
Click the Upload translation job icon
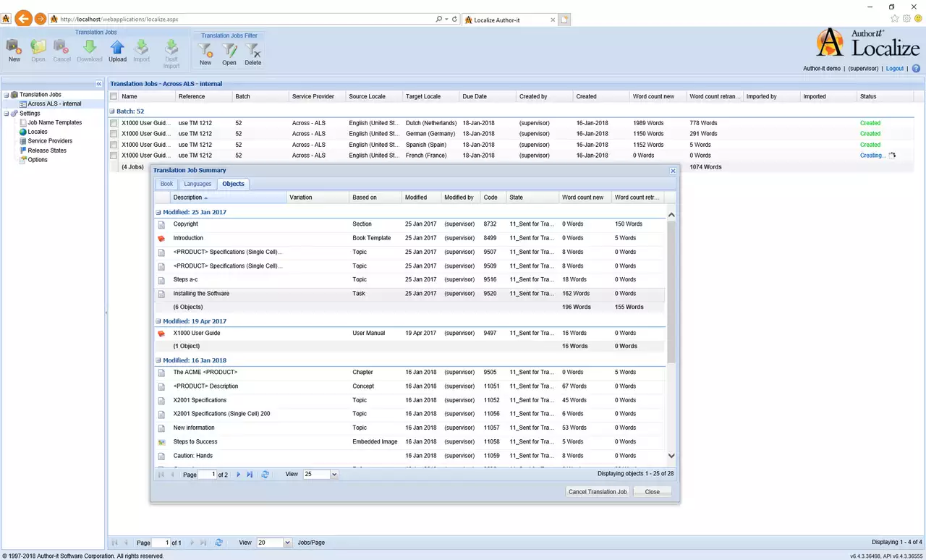point(117,49)
